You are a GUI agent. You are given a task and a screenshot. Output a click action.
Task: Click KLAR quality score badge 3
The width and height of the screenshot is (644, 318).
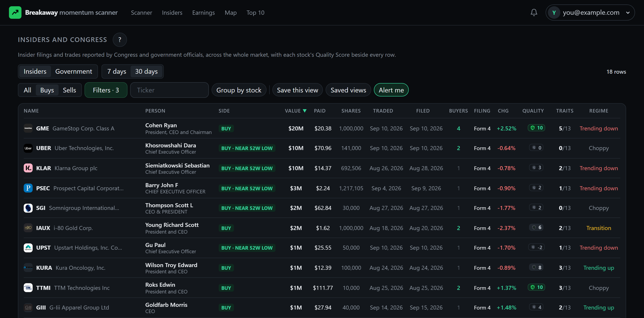[536, 167]
